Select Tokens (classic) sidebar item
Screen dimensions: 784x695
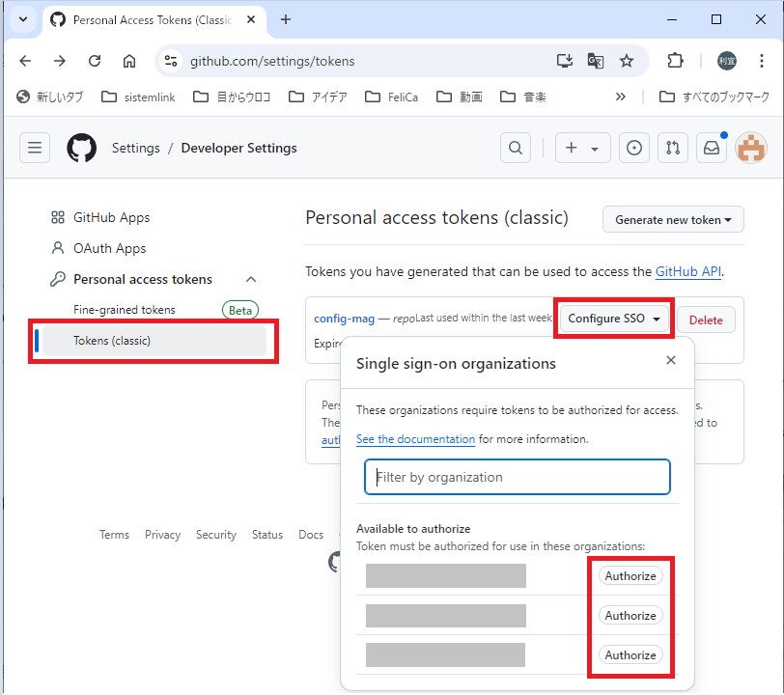pyautogui.click(x=154, y=341)
